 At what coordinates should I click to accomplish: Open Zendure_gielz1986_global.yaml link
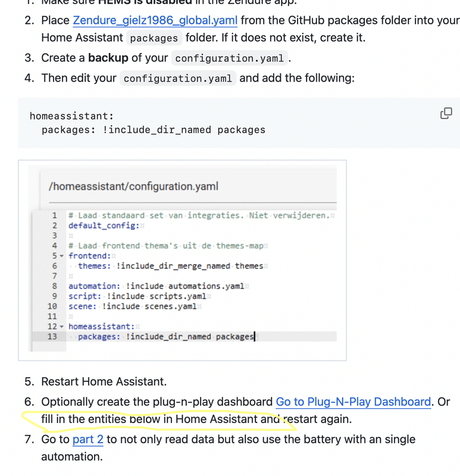pyautogui.click(x=155, y=20)
